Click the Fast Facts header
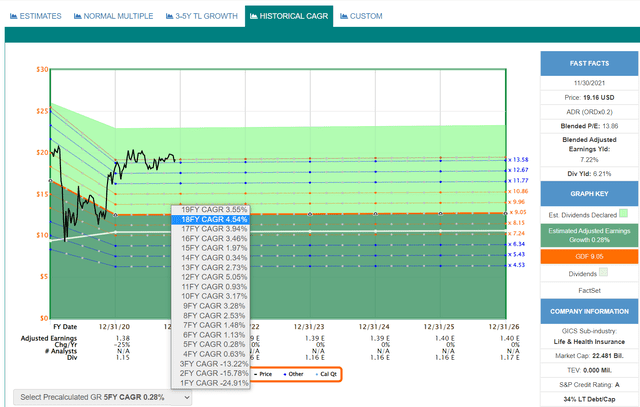The width and height of the screenshot is (640, 407). tap(589, 64)
